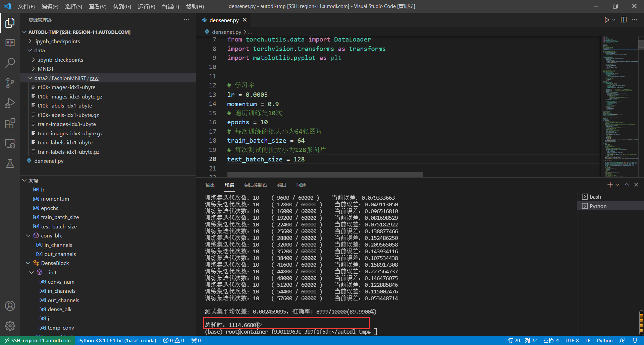The width and height of the screenshot is (644, 345).
Task: Click the Split Editor icon
Action: click(623, 20)
